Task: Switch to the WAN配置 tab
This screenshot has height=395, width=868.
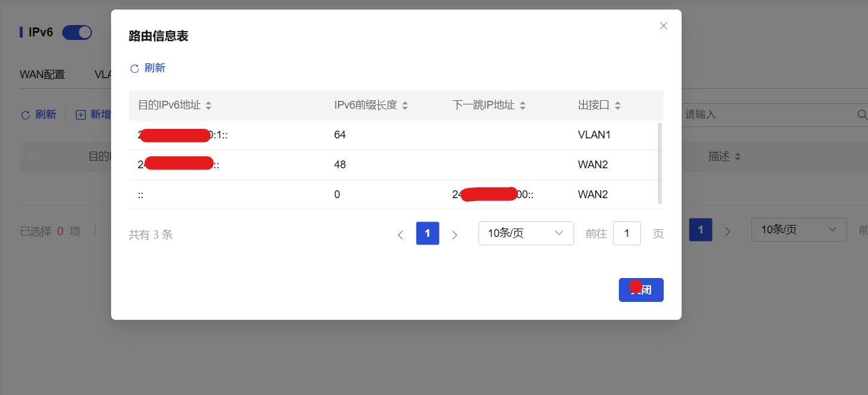Action: [42, 75]
